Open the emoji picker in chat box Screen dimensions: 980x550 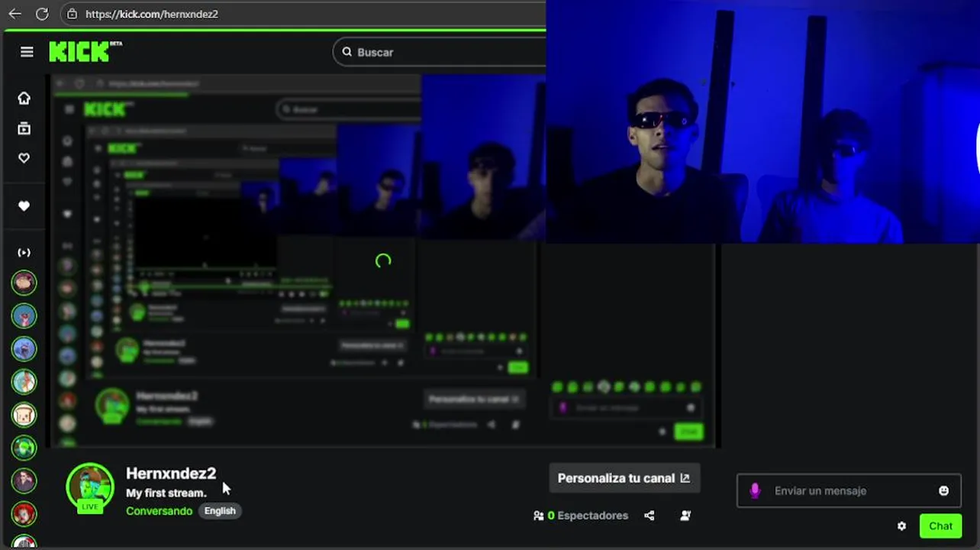click(944, 490)
